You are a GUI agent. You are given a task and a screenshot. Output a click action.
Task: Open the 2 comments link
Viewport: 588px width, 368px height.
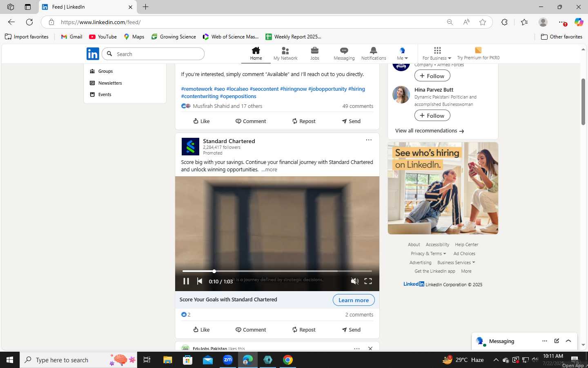[359, 314]
